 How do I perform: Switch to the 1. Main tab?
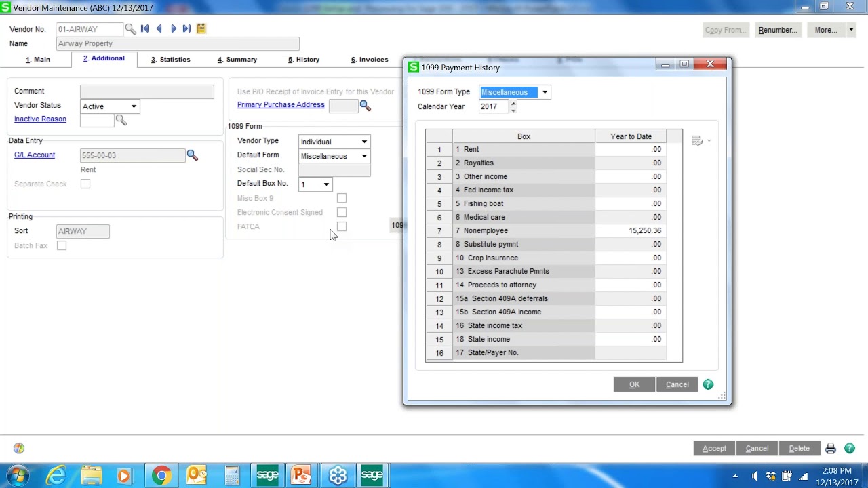[x=38, y=60]
